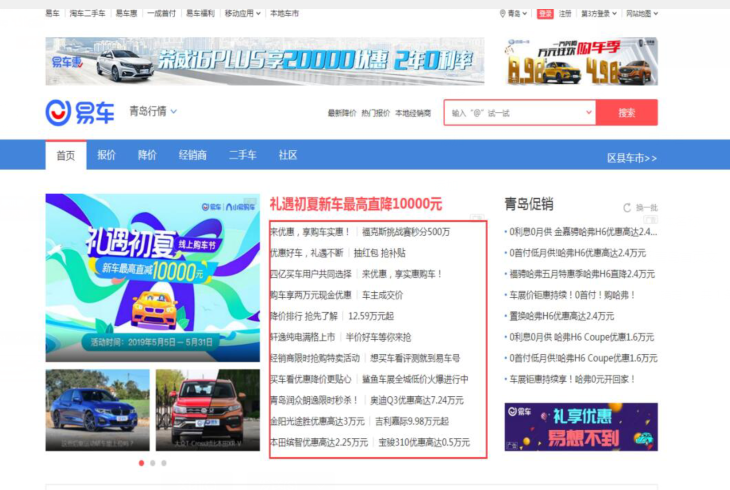Image resolution: width=730 pixels, height=490 pixels.
Task: Select the third carousel dot
Action: tap(164, 463)
